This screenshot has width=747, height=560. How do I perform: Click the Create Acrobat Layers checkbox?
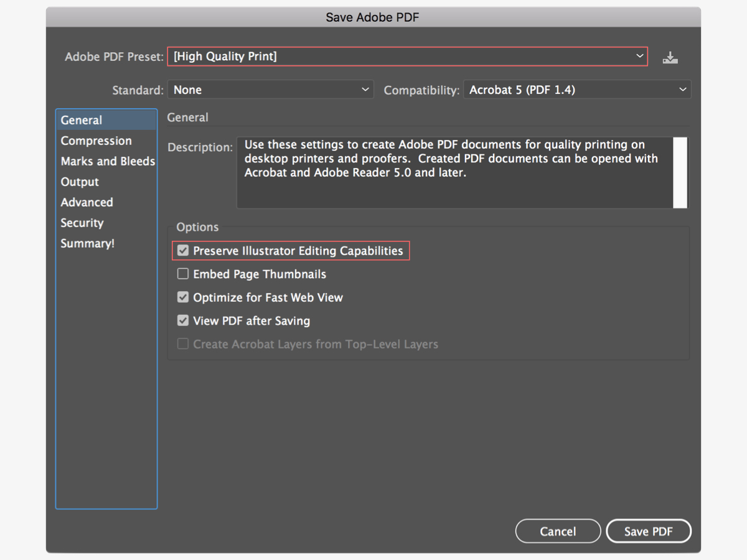click(x=183, y=344)
